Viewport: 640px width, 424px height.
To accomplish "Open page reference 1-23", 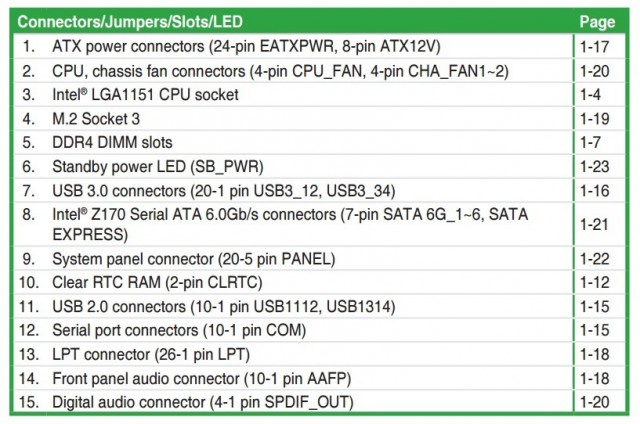I will pos(594,166).
